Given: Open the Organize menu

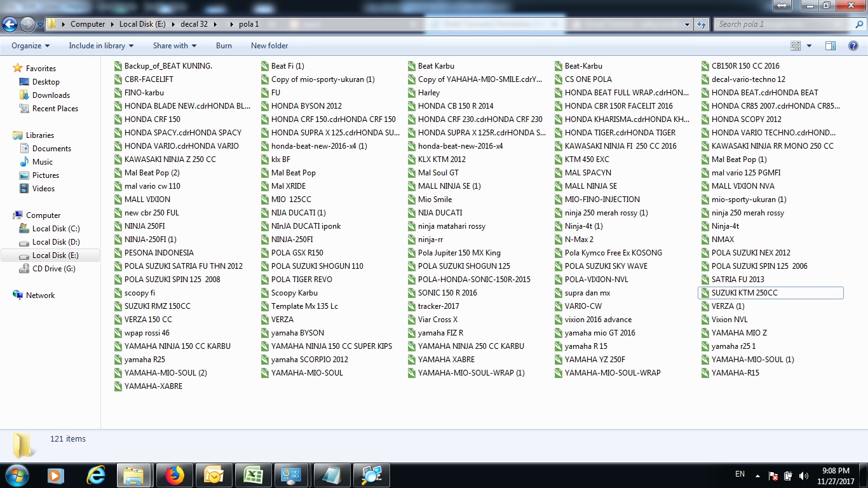Looking at the screenshot, I should tap(31, 46).
